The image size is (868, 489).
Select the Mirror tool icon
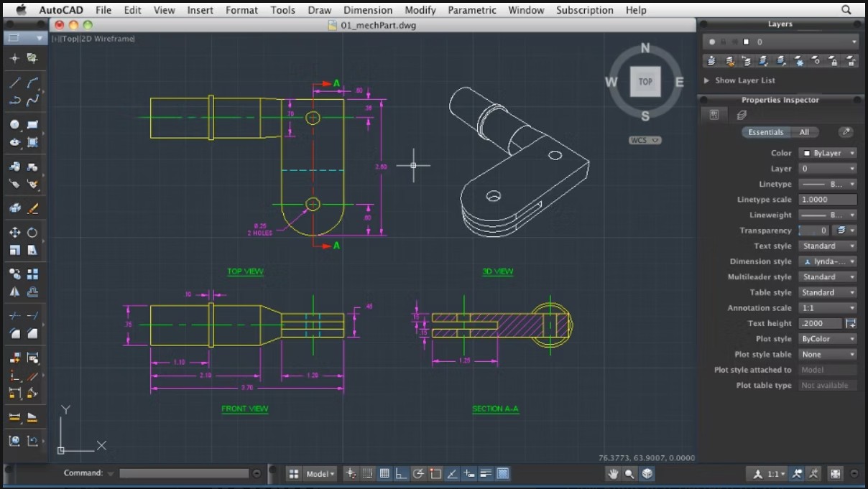[14, 292]
